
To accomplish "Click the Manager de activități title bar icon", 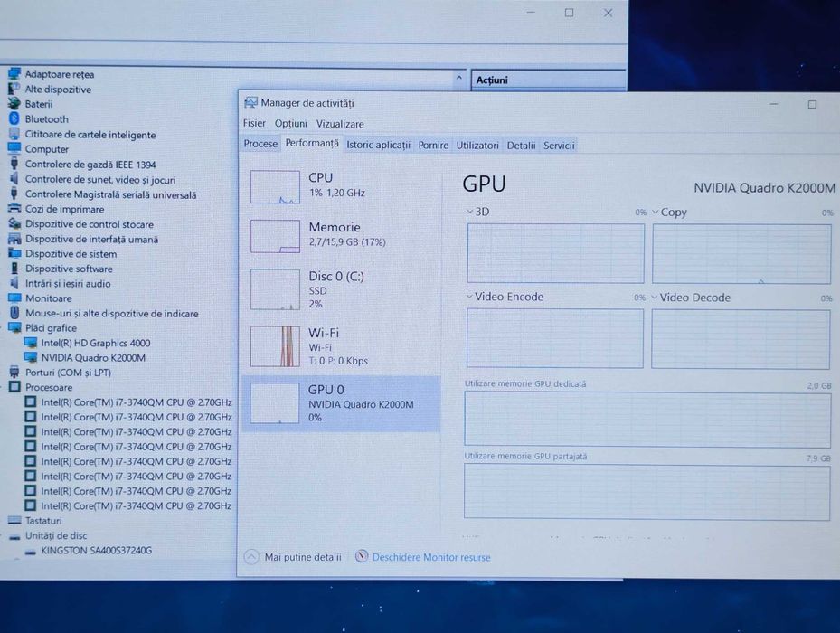I will [250, 103].
